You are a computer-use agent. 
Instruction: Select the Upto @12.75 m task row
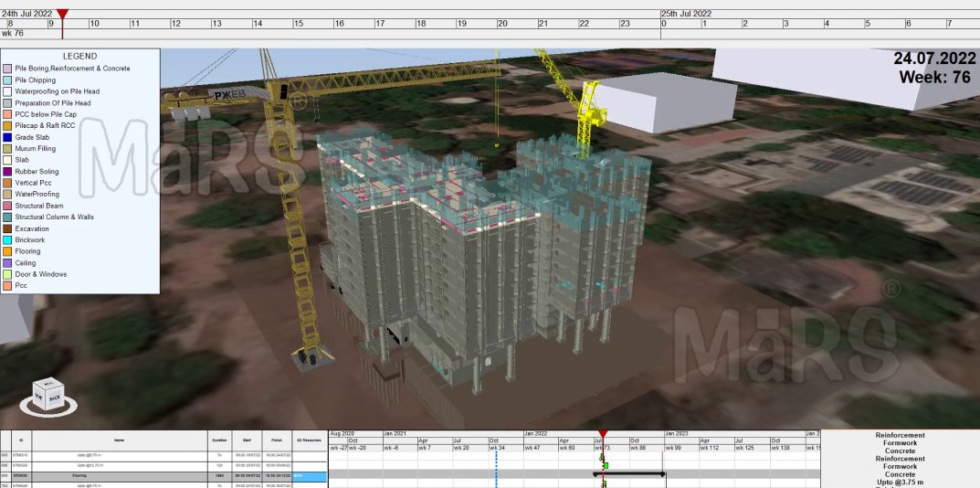click(x=163, y=466)
